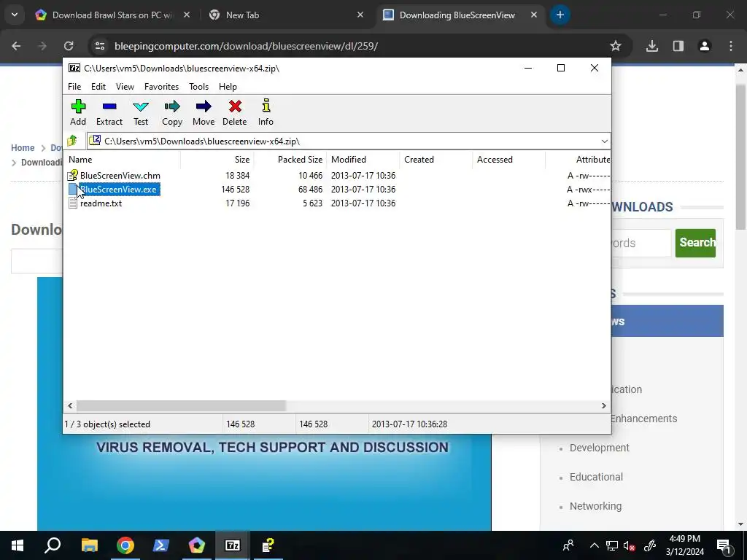Sort by the Name column header

pyautogui.click(x=122, y=160)
